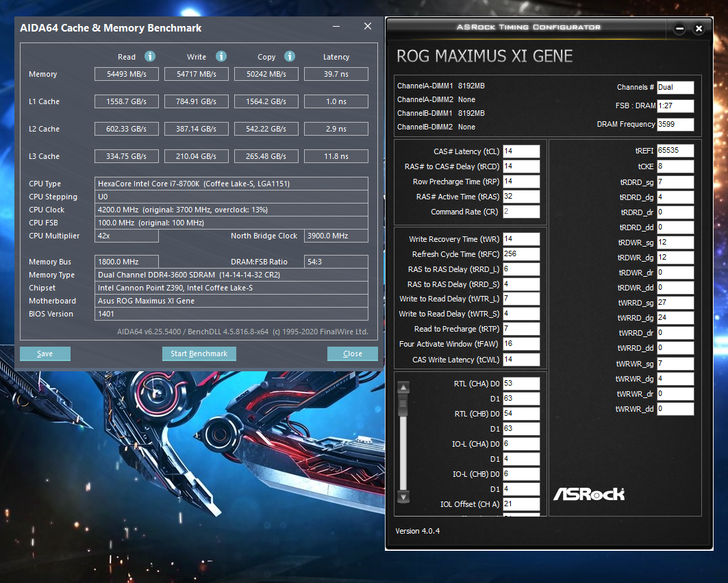Click the BIOS Version value 1401
Image resolution: width=728 pixels, height=583 pixels.
point(231,314)
